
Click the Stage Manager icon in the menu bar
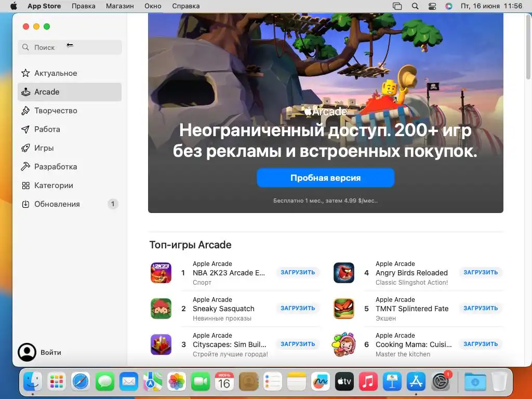coord(397,6)
